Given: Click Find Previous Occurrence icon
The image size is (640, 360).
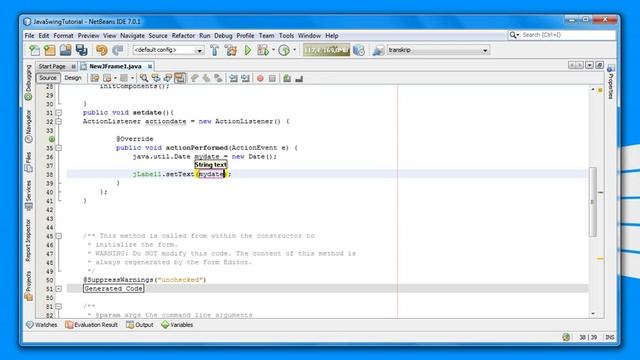Looking at the screenshot, I should point(156,78).
